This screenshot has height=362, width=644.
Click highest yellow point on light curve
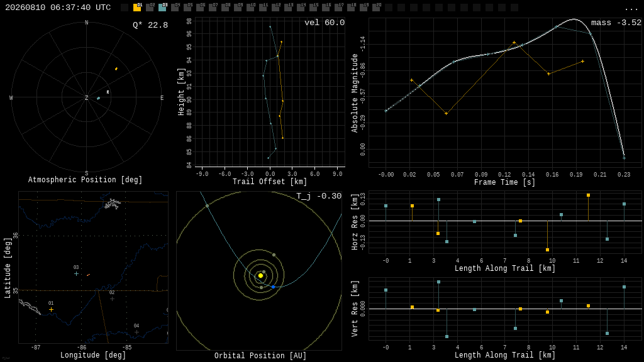coord(514,43)
